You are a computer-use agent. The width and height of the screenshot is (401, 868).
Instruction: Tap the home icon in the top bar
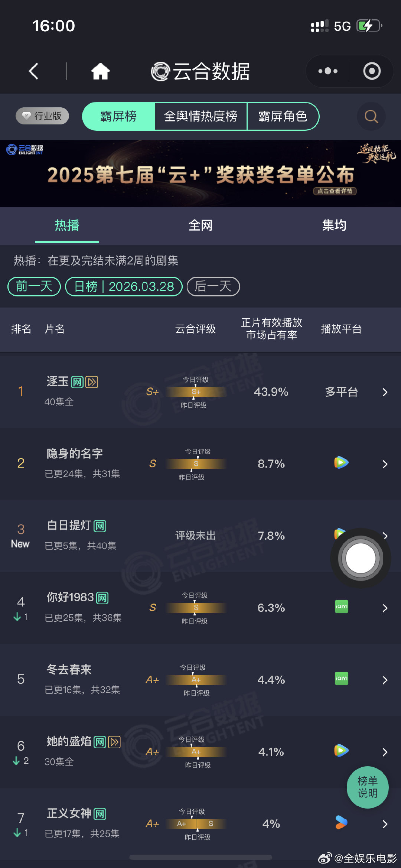(x=101, y=71)
